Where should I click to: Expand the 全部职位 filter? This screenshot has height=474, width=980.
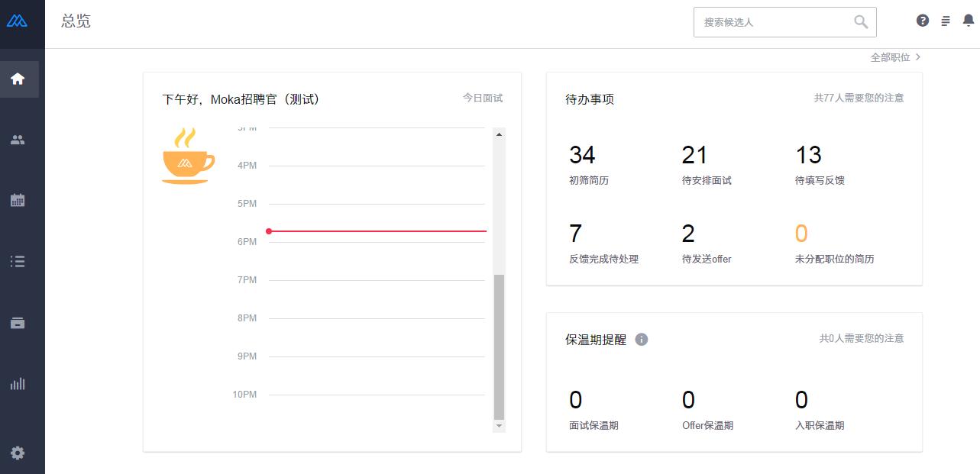point(895,57)
